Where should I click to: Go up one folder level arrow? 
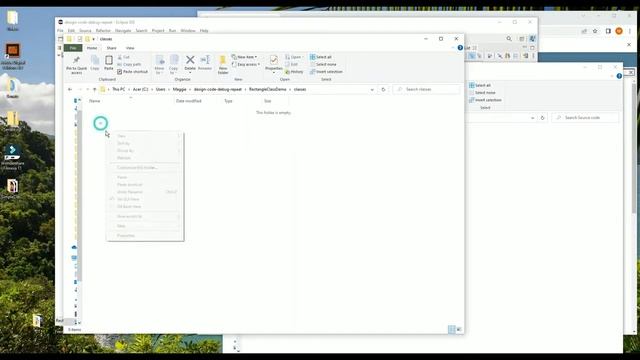pyautogui.click(x=94, y=89)
